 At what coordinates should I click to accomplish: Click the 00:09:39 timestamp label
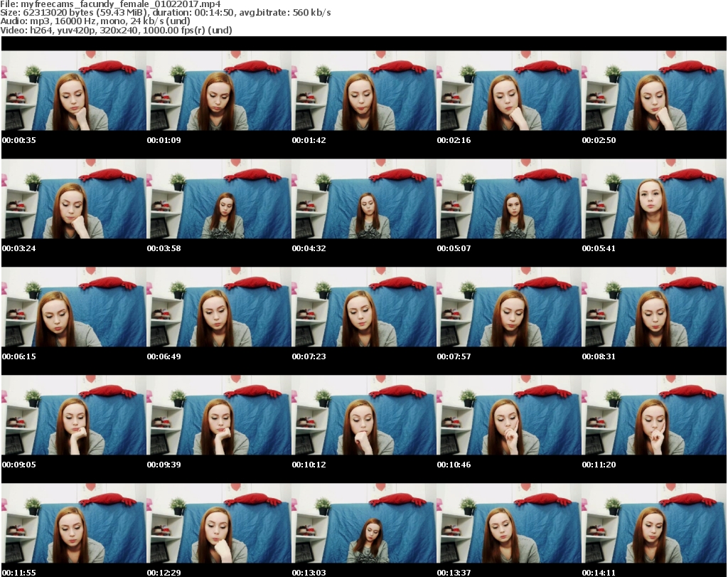coord(164,465)
